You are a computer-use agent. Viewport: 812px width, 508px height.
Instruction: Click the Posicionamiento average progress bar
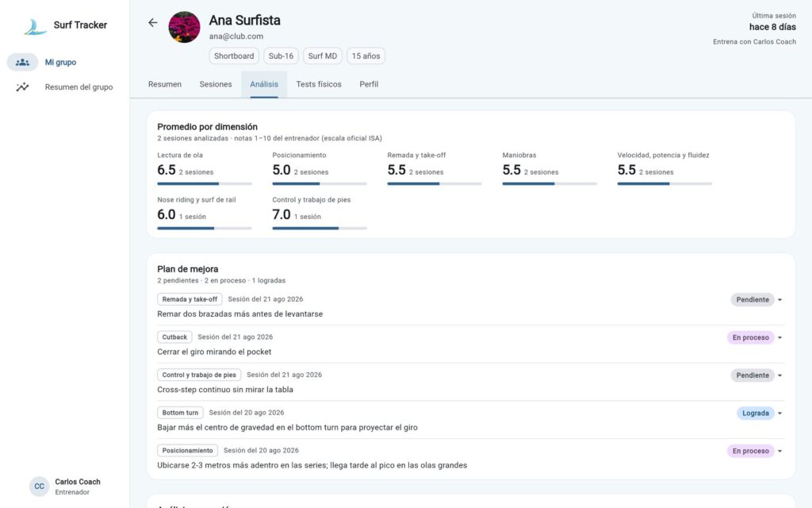coord(320,183)
